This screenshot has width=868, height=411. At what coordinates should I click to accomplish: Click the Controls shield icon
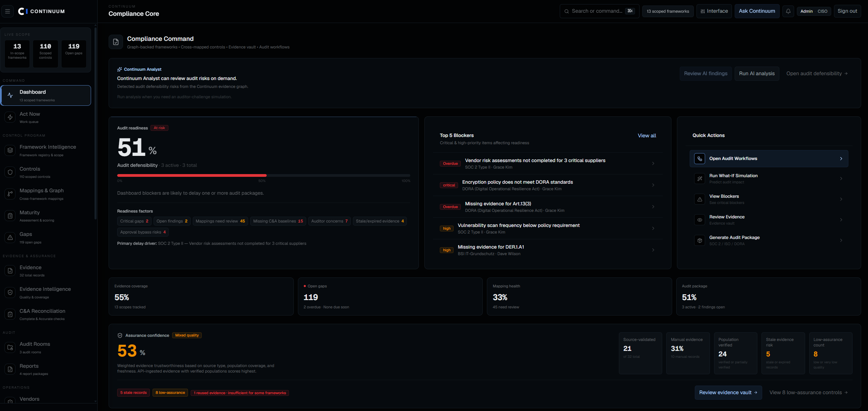pyautogui.click(x=10, y=172)
